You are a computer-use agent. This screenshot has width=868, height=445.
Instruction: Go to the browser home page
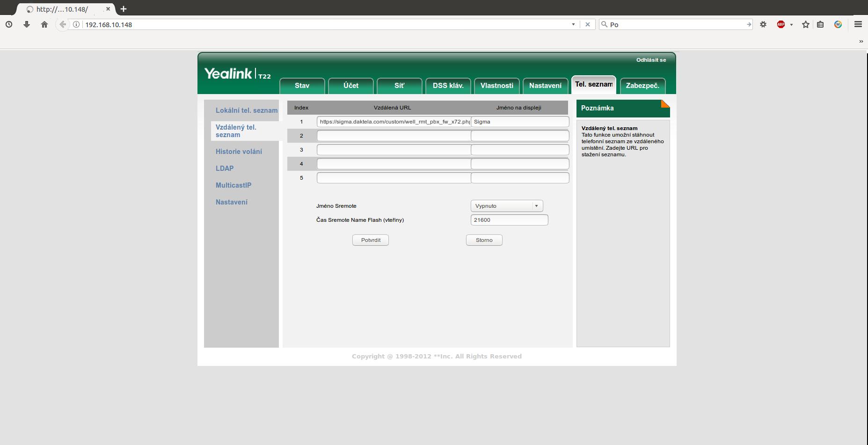(44, 24)
